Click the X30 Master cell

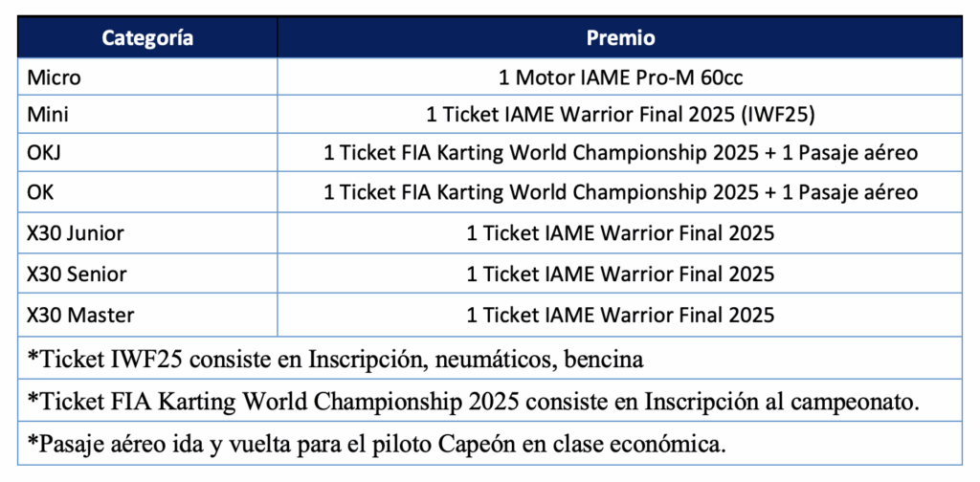tap(80, 315)
